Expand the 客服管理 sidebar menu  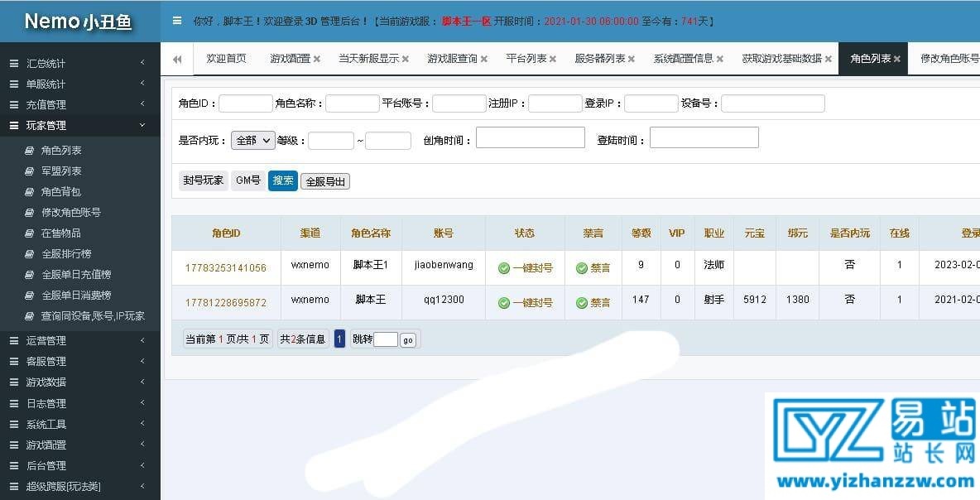click(x=80, y=361)
